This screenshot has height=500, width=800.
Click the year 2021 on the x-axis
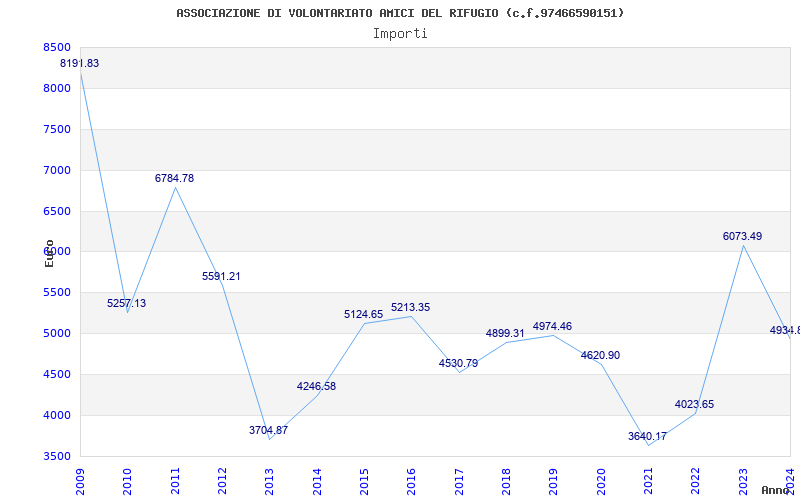[x=648, y=481]
